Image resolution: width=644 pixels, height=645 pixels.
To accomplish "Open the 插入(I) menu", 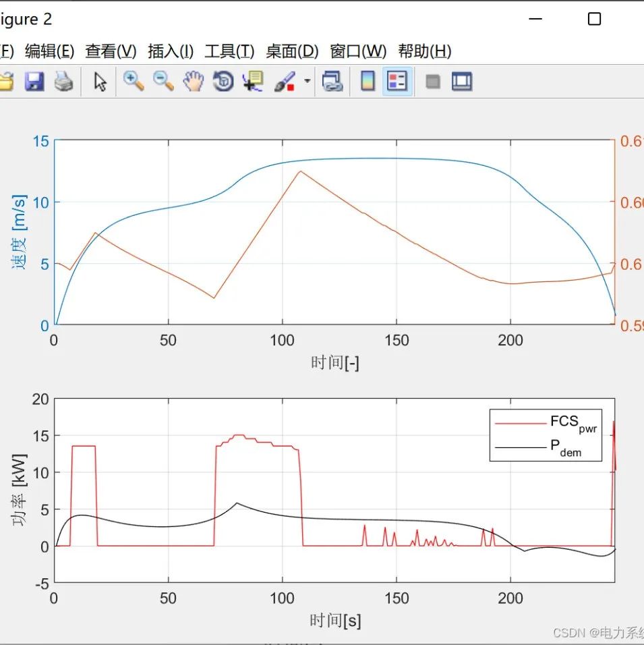I will 171,51.
